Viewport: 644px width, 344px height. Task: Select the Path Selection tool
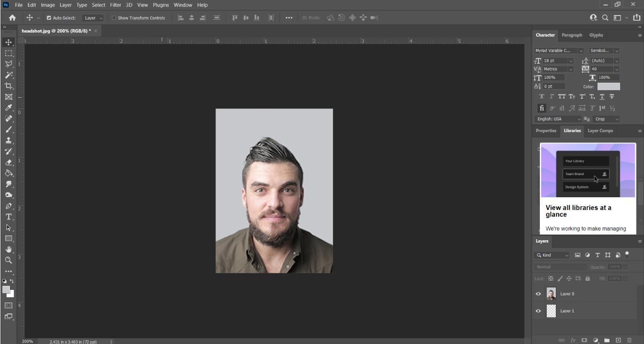8,227
